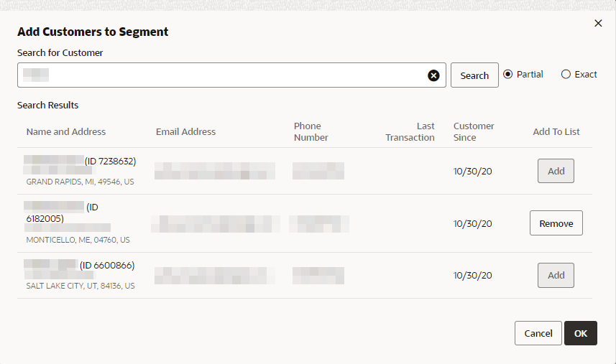616x364 pixels.
Task: Click the Search button
Action: (x=474, y=75)
